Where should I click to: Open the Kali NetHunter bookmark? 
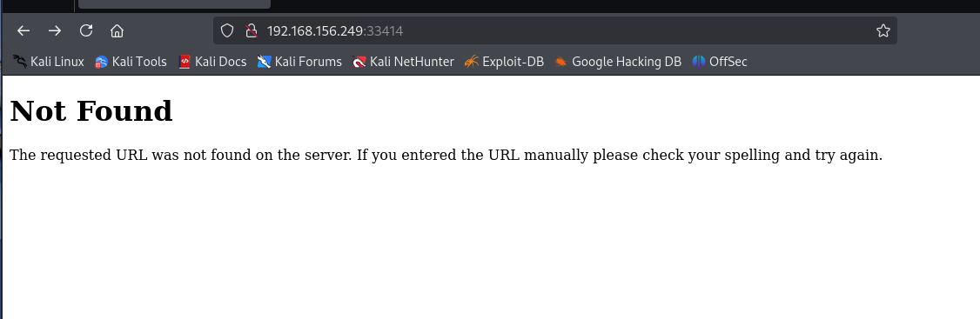point(403,62)
